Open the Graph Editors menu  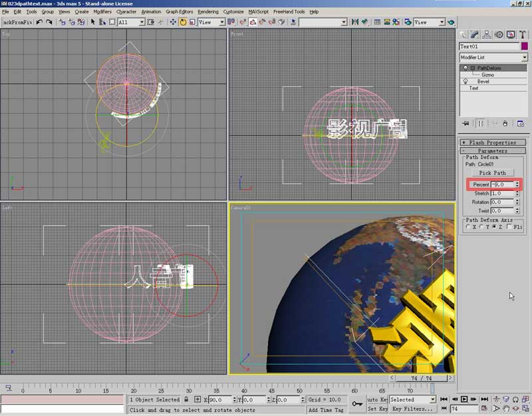point(181,11)
